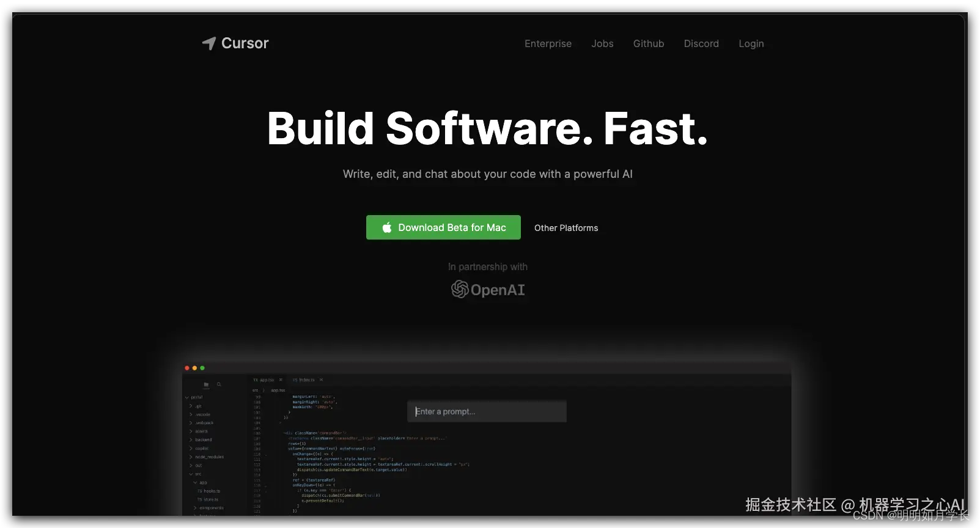Expand the .vscode folder
The image size is (980, 528).
coord(200,414)
